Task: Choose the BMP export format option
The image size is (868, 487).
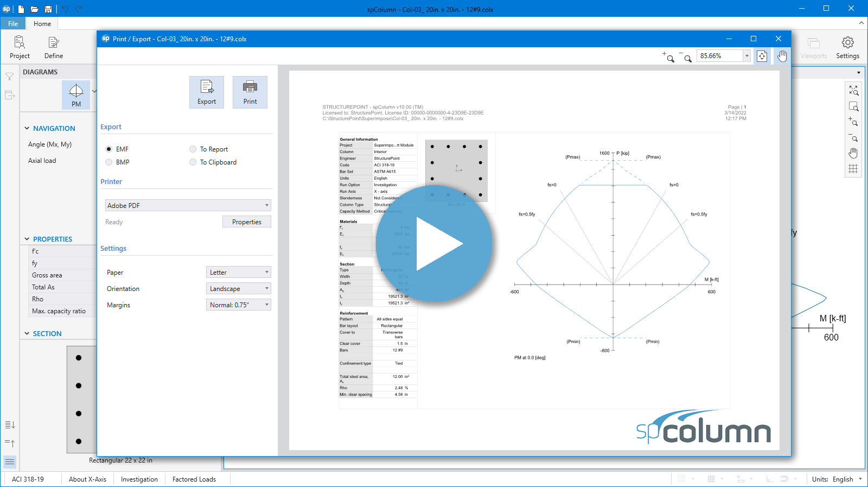Action: [109, 162]
